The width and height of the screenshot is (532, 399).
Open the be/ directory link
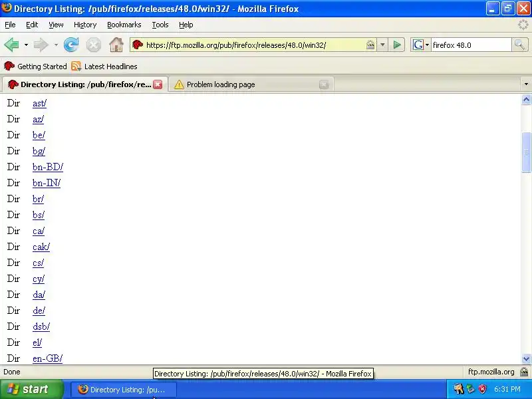coord(39,135)
